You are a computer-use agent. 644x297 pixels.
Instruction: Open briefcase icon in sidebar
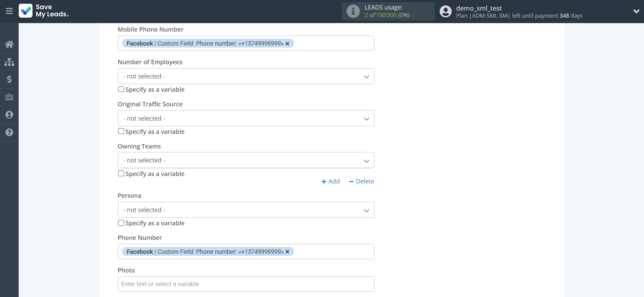(x=9, y=97)
